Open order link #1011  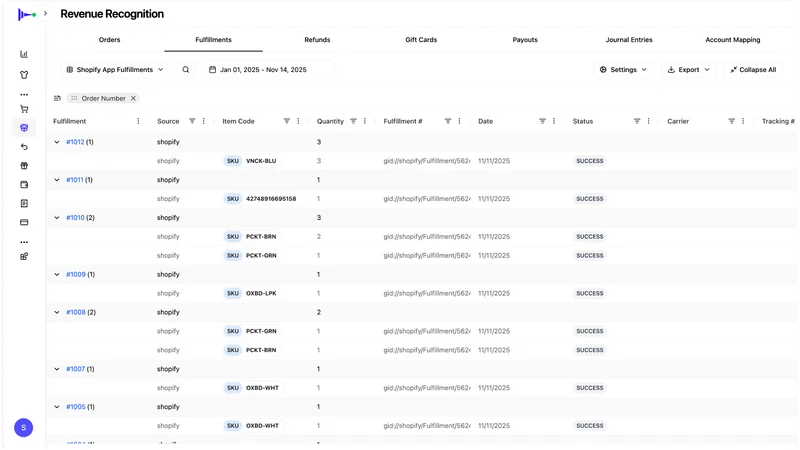click(x=74, y=180)
